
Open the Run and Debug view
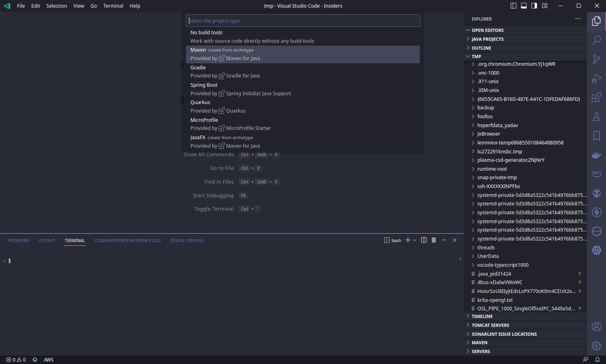click(x=596, y=78)
